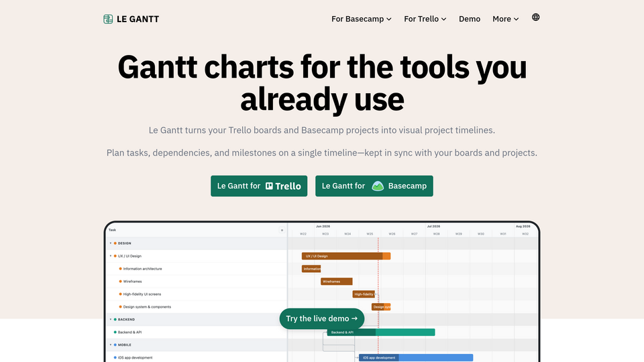Select the Backend & API timeline bar
The height and width of the screenshot is (362, 644).
[381, 332]
